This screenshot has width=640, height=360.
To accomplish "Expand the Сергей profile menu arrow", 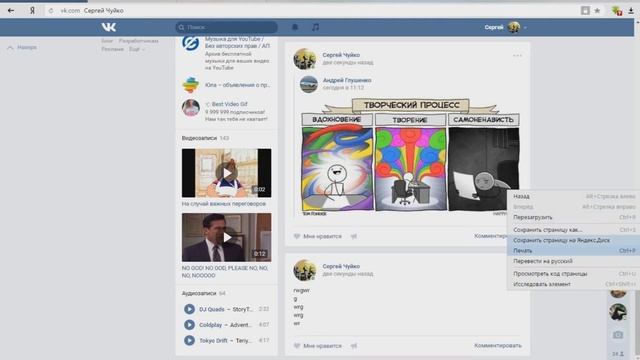I will point(525,27).
